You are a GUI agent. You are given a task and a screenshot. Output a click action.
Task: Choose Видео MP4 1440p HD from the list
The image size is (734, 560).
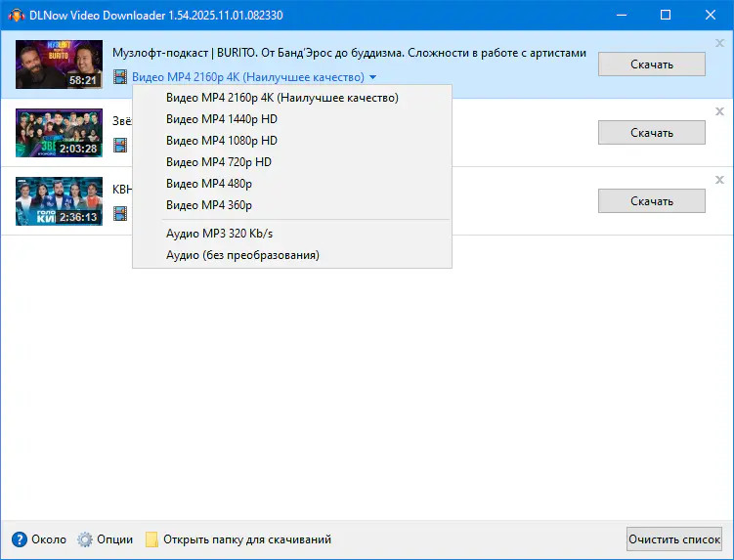222,119
